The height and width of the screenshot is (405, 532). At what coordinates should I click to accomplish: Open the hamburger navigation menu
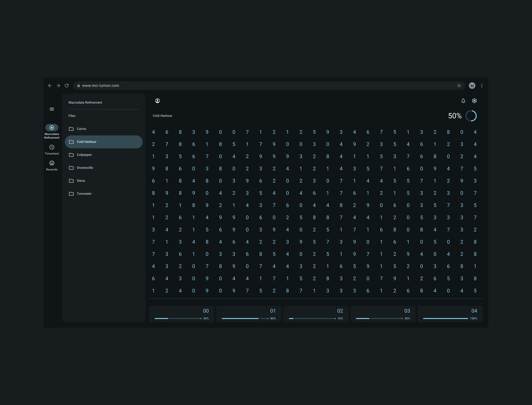pos(52,109)
